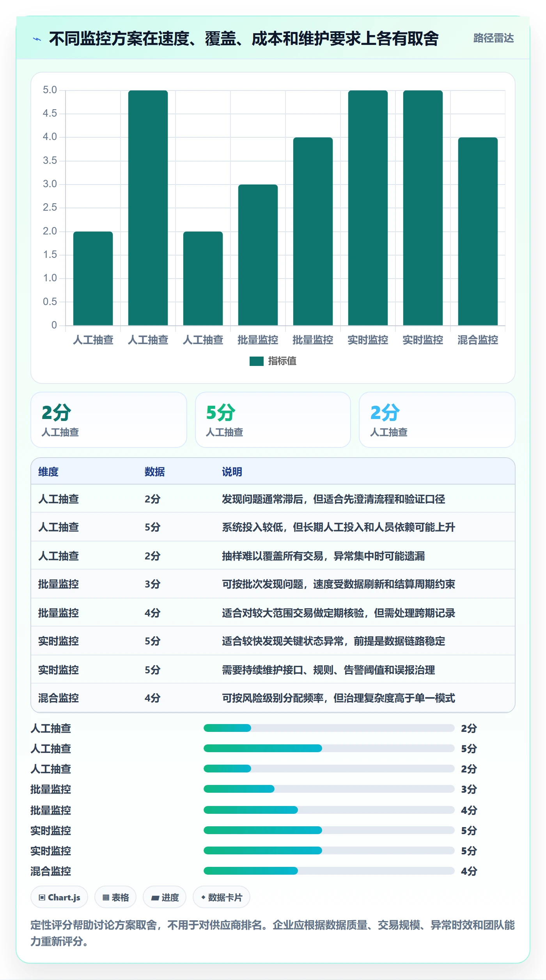Open the dark green 2分 data card
The width and height of the screenshot is (546, 980).
(x=109, y=420)
